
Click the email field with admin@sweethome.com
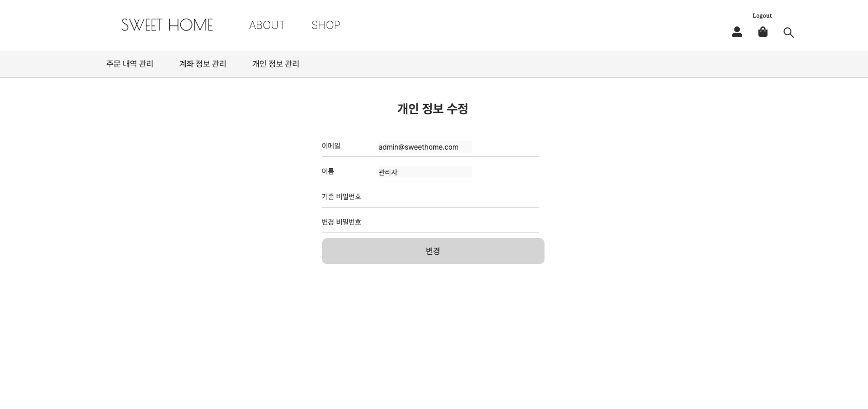tap(425, 147)
